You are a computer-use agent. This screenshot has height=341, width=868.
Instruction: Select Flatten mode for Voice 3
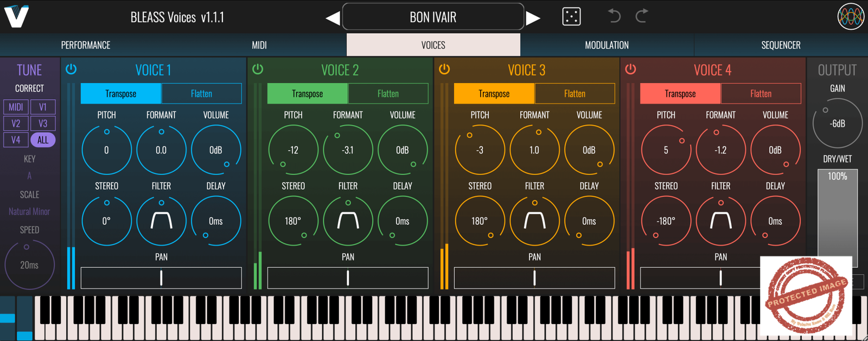(x=575, y=94)
